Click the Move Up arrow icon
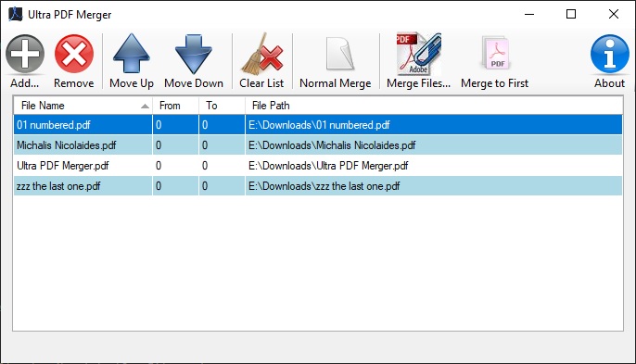The image size is (636, 364). 132,54
